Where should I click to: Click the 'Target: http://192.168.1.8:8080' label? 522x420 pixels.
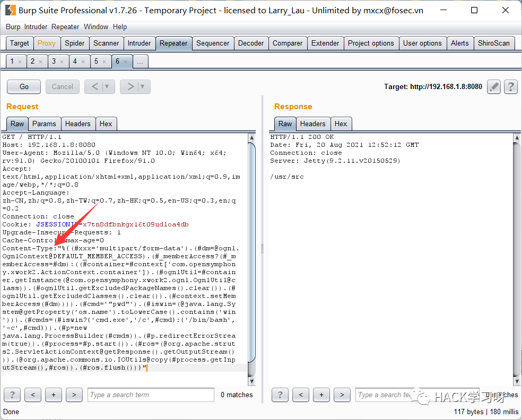coord(433,87)
